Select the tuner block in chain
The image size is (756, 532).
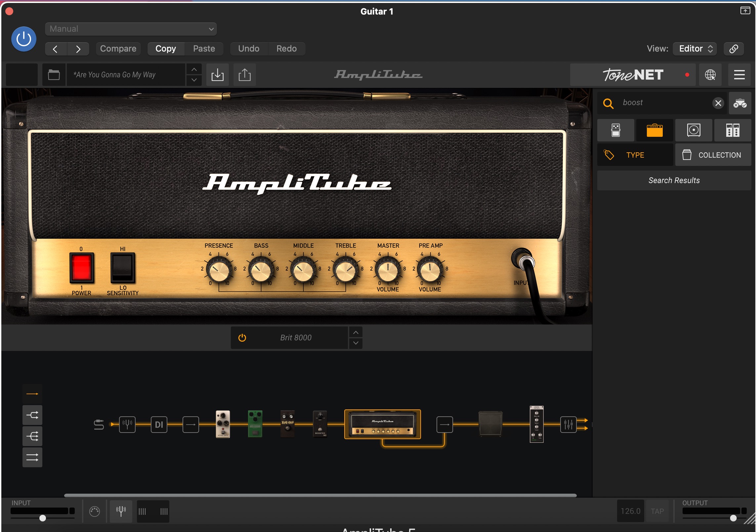127,425
